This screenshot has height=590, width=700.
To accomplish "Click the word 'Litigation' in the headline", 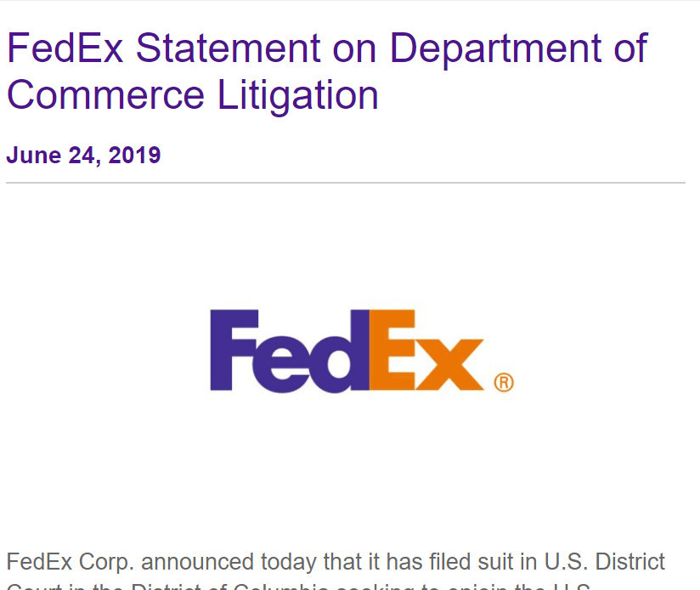I will tap(298, 94).
